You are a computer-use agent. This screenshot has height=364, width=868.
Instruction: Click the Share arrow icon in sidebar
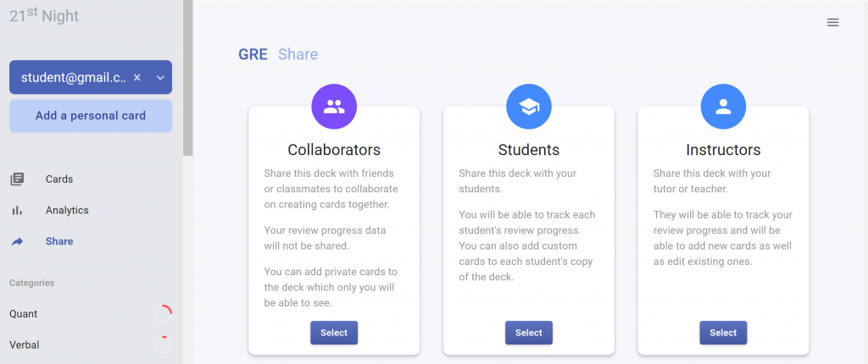(x=17, y=241)
